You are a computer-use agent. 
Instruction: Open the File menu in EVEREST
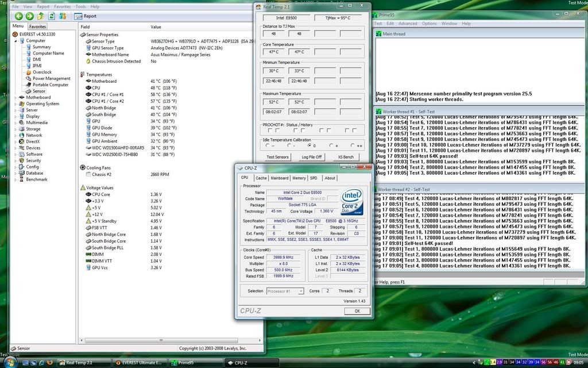16,6
